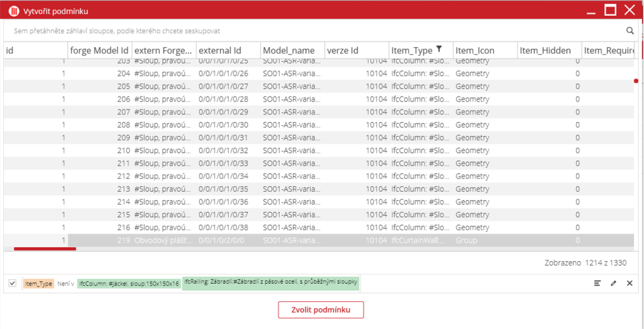Click the green IfcRailing Zábradlí filter value
The image size is (644, 329).
pos(270,282)
